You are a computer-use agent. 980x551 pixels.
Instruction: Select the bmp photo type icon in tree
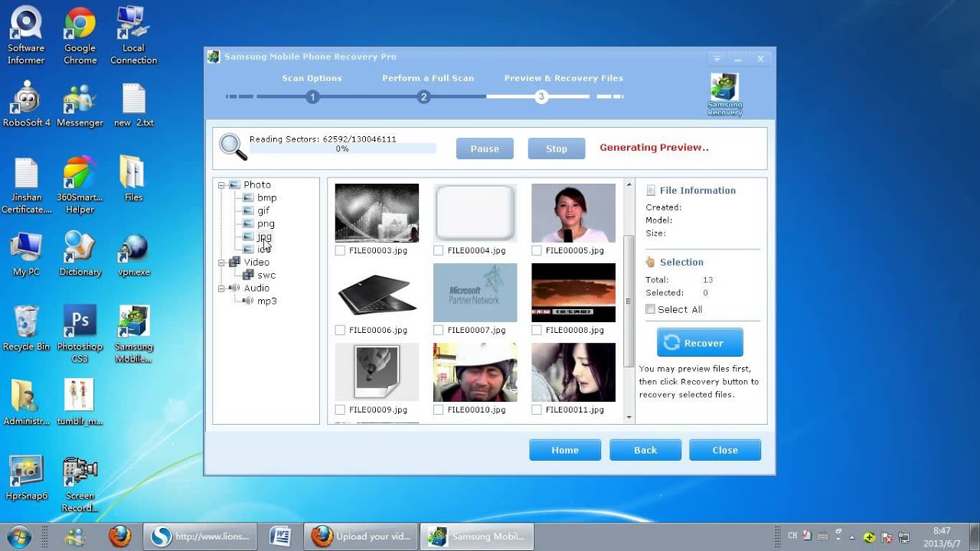(x=248, y=197)
